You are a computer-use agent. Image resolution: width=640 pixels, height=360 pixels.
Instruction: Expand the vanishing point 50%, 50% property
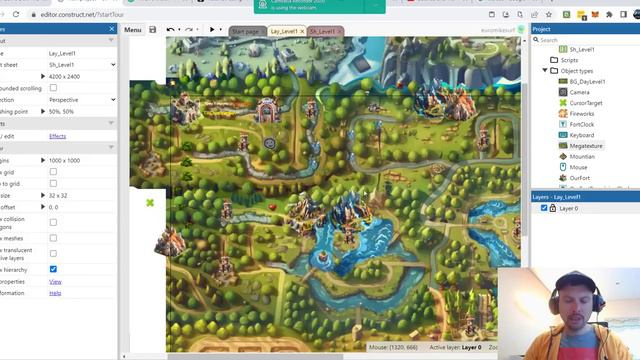click(x=43, y=111)
